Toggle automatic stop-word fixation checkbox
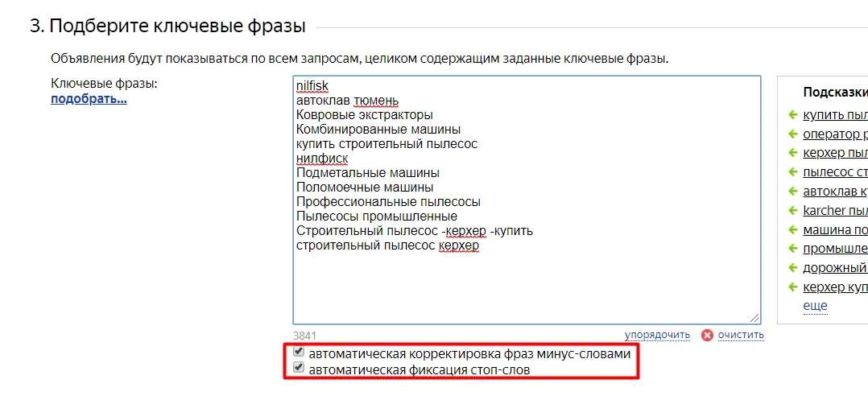Viewport: 868px width, 396px height. pyautogui.click(x=299, y=368)
